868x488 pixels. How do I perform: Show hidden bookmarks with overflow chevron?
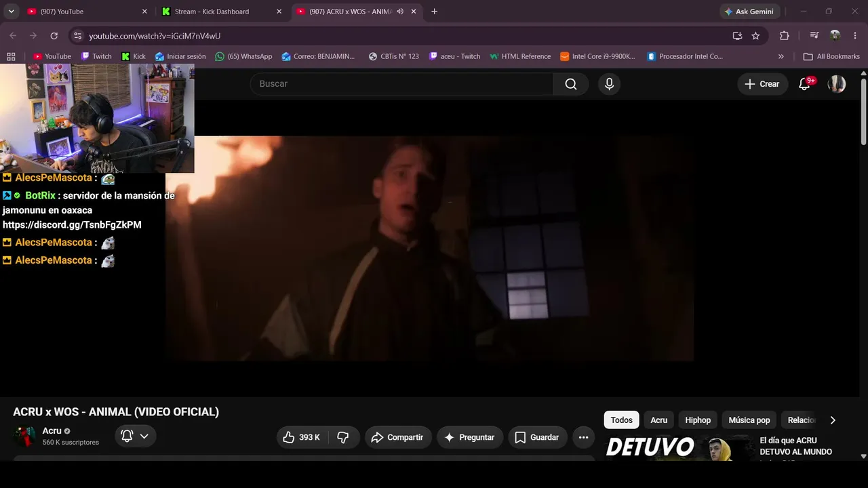click(781, 56)
